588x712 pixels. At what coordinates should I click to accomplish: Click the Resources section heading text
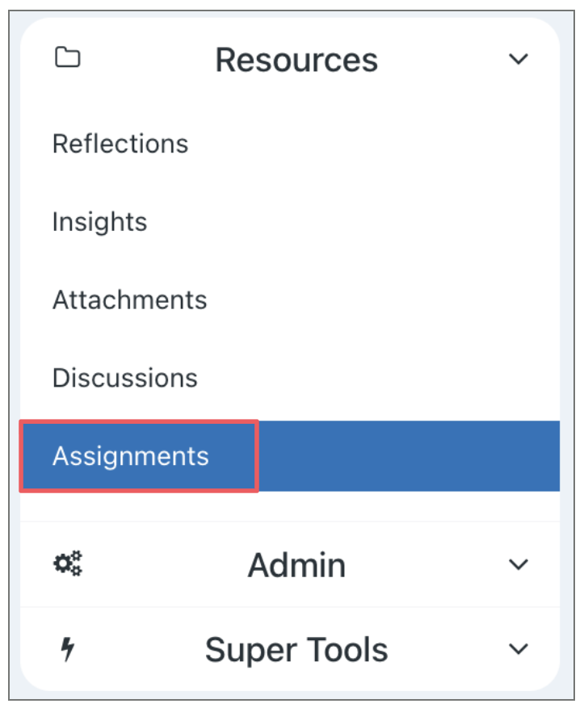point(296,60)
